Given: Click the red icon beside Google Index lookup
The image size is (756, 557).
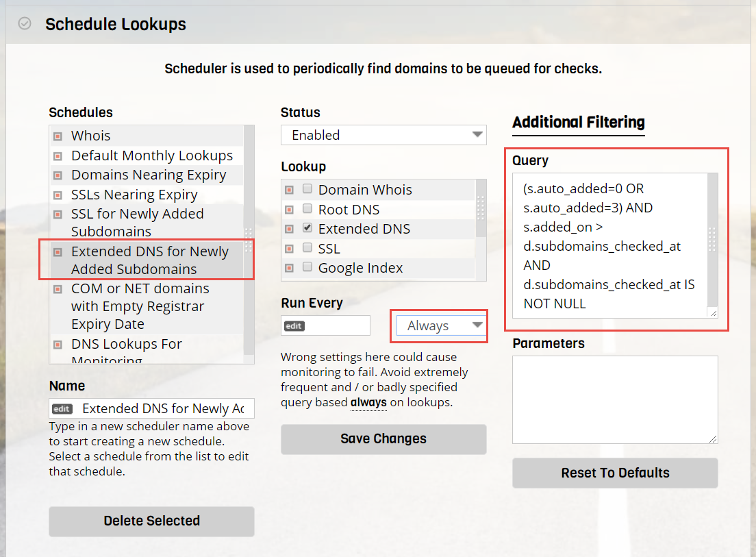Looking at the screenshot, I should 289,268.
